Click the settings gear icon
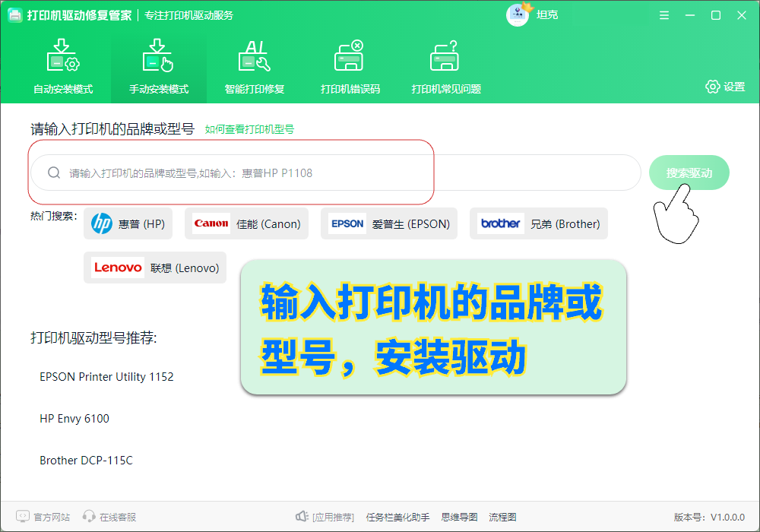 (x=713, y=87)
